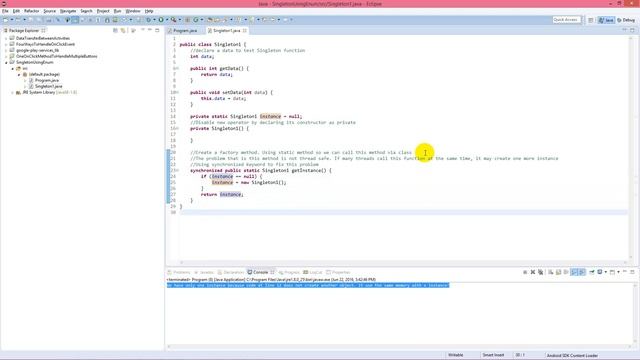Click Writable in the status bar
This screenshot has height=360, width=640.
point(456,355)
